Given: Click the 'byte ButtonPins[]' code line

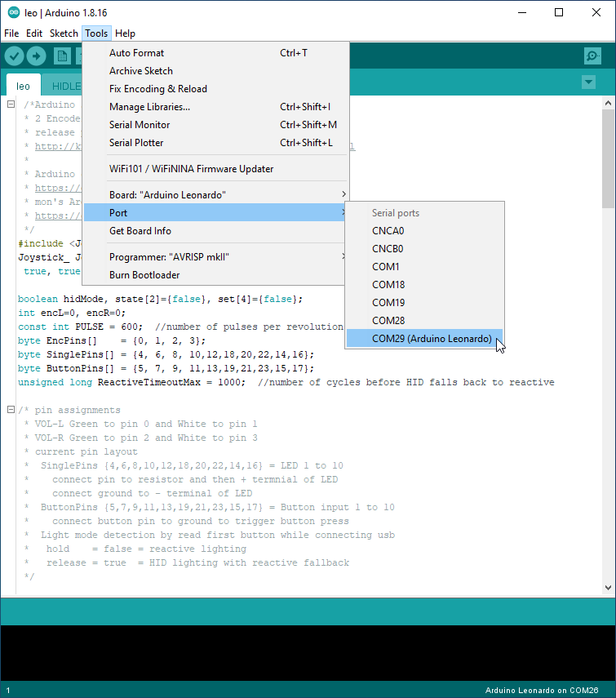Looking at the screenshot, I should point(166,368).
